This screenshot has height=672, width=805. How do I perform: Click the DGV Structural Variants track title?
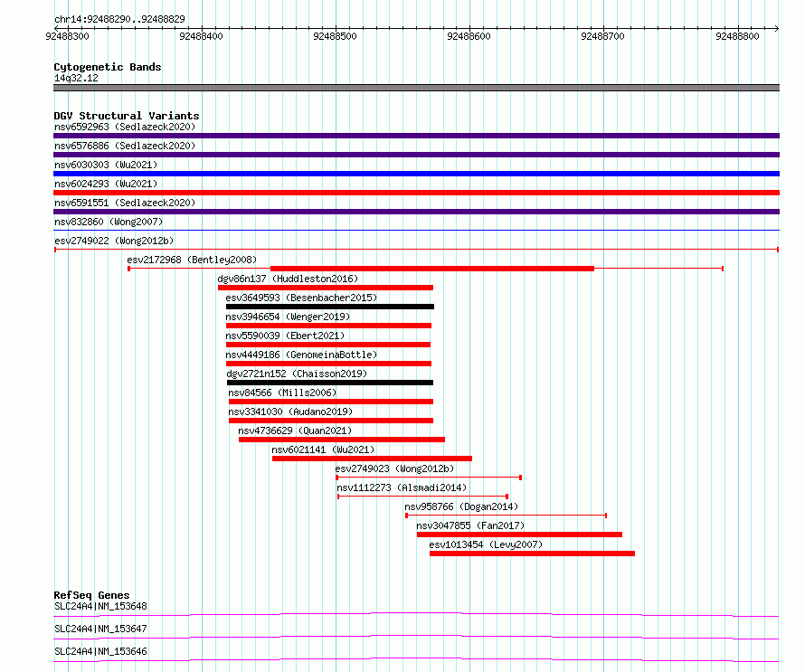click(127, 116)
